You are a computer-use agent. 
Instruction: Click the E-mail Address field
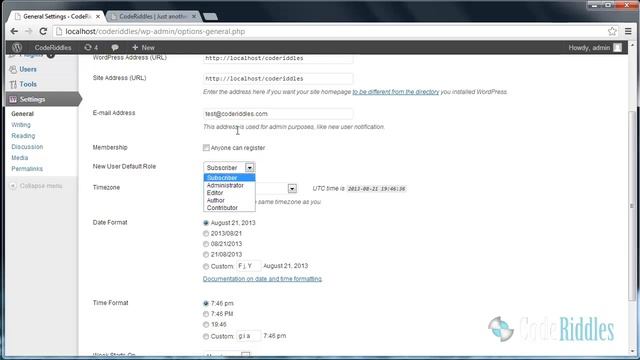click(278, 114)
